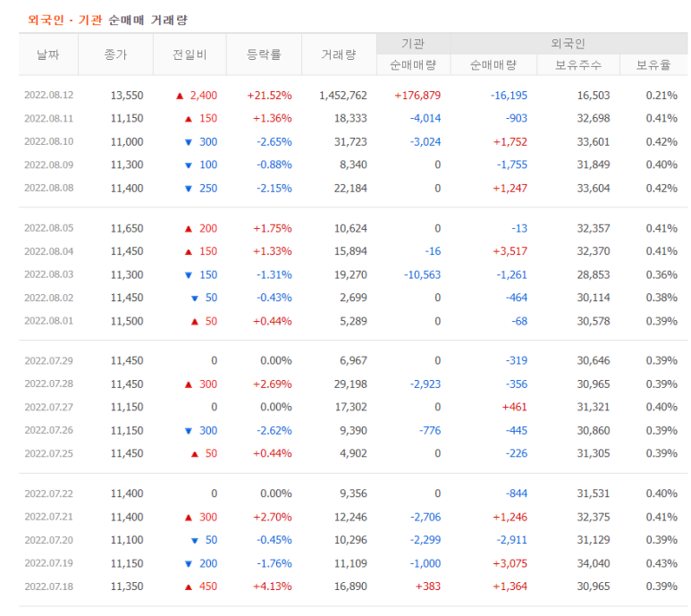This screenshot has height=616, width=691.
Task: Click institutional net buy +176,879
Action: point(417,95)
